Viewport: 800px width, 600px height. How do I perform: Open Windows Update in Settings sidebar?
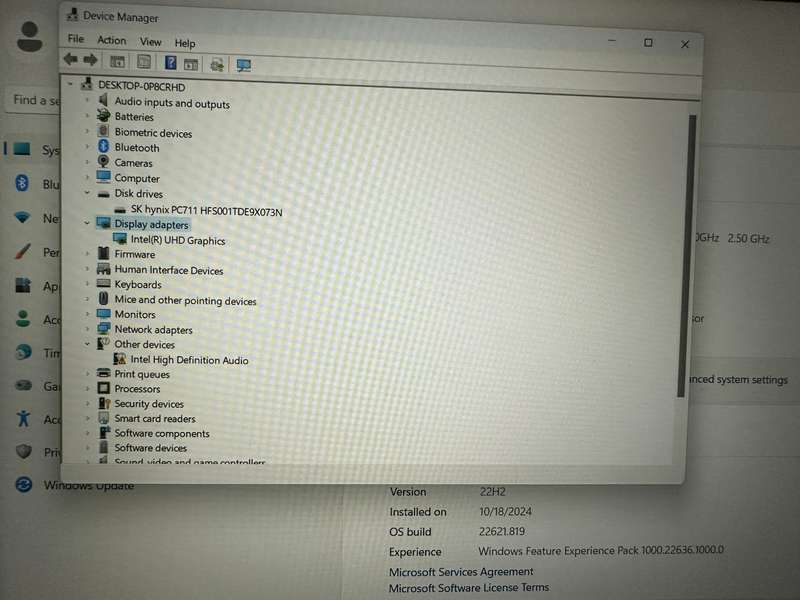tap(88, 485)
